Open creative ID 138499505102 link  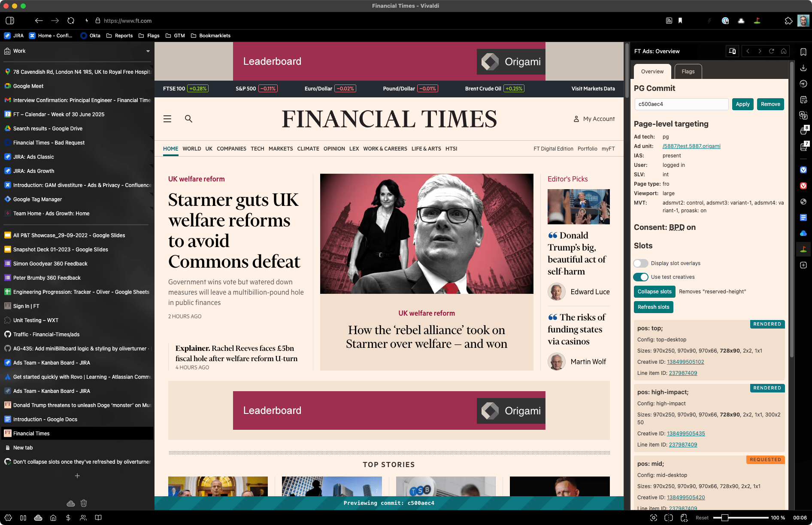tap(685, 362)
